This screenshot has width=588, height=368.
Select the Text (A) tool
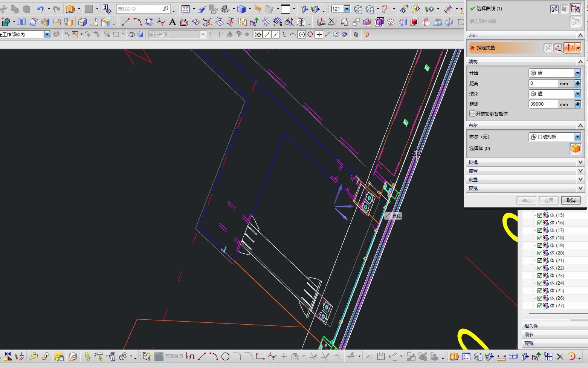tap(173, 22)
